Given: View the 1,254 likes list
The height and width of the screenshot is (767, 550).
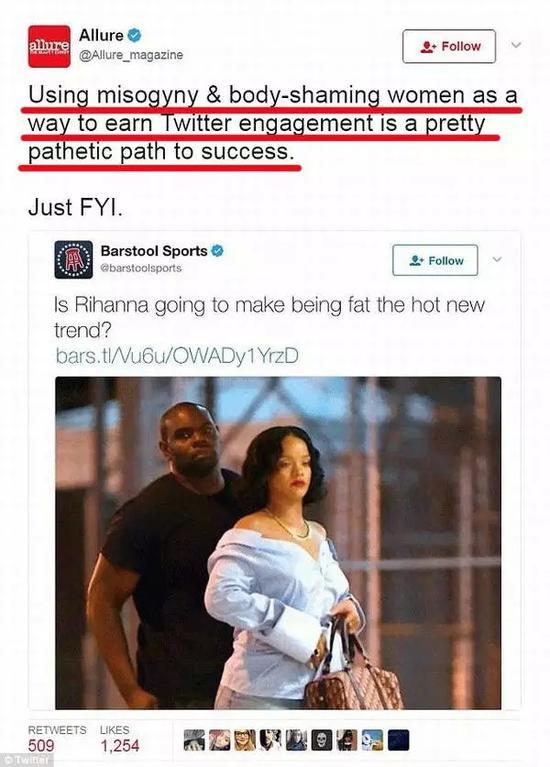Looking at the screenshot, I should tap(119, 738).
